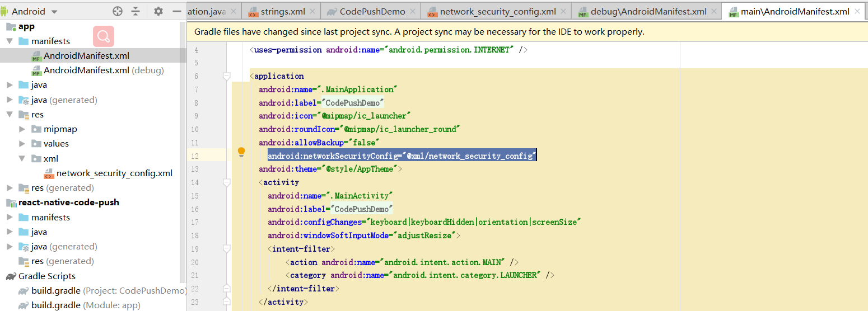This screenshot has width=868, height=311.
Task: Expand java under react-native-code-push
Action: point(10,232)
